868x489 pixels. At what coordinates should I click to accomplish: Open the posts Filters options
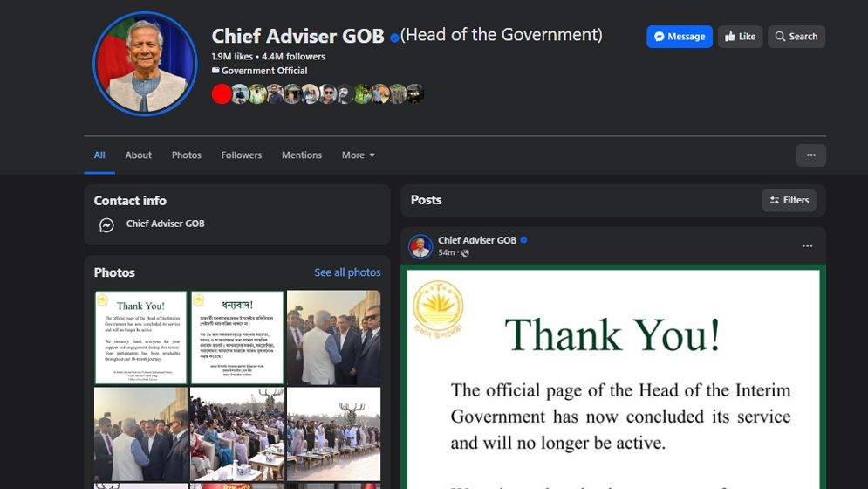[x=789, y=200]
